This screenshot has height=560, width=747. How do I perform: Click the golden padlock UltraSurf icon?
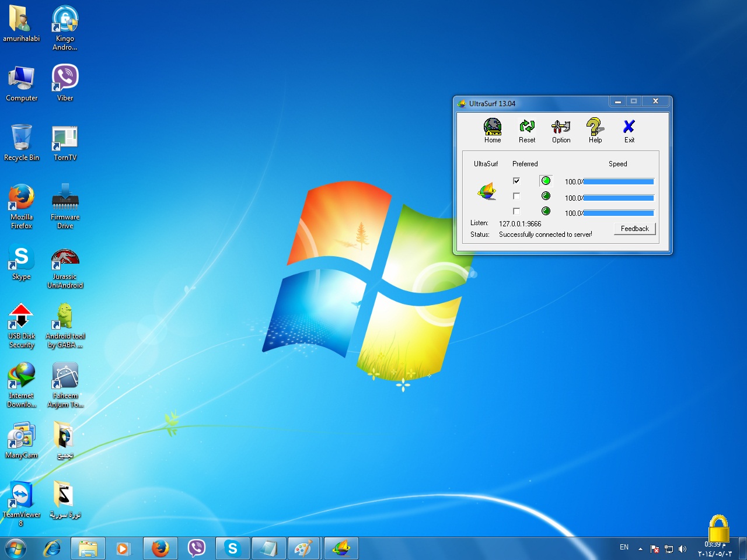[x=718, y=528]
